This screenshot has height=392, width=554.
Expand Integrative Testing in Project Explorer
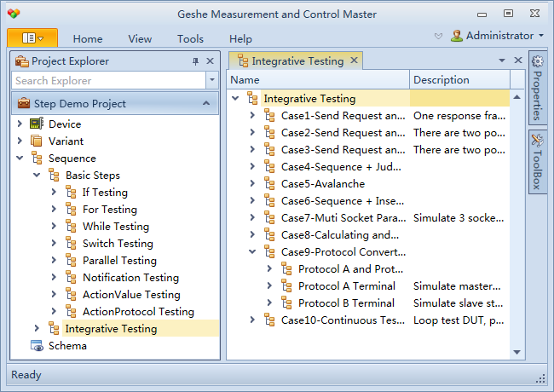[x=37, y=328]
